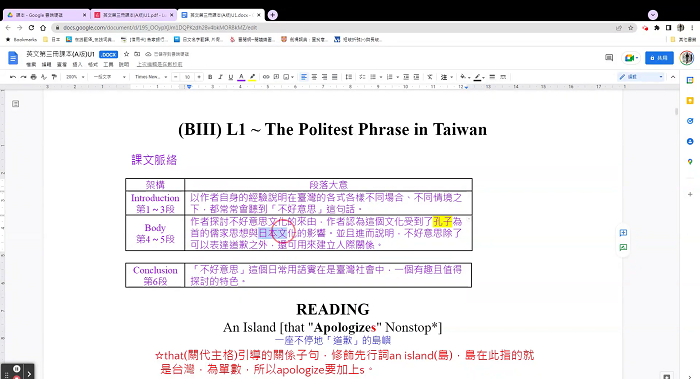The width and height of the screenshot is (700, 379).
Task: Click the font size field showing 10
Action: click(x=188, y=77)
